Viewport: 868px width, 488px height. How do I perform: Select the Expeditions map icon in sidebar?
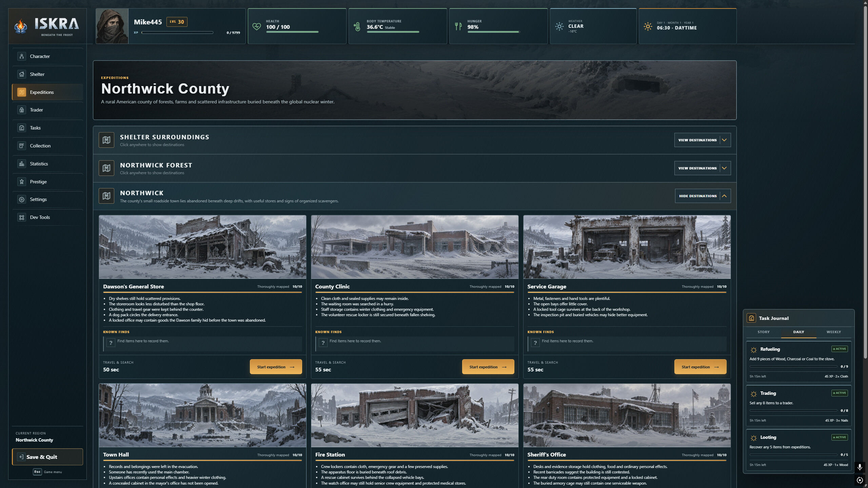coord(22,92)
